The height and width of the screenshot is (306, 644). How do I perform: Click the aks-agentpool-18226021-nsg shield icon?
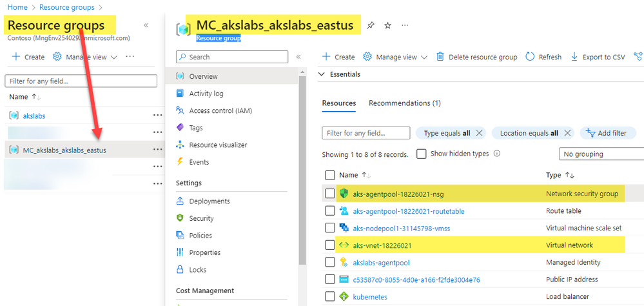344,193
